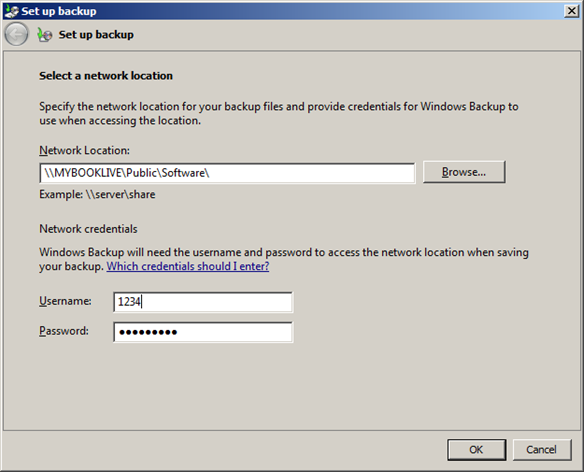
Task: Click the 'Network credentials' section heading
Action: tap(88, 229)
